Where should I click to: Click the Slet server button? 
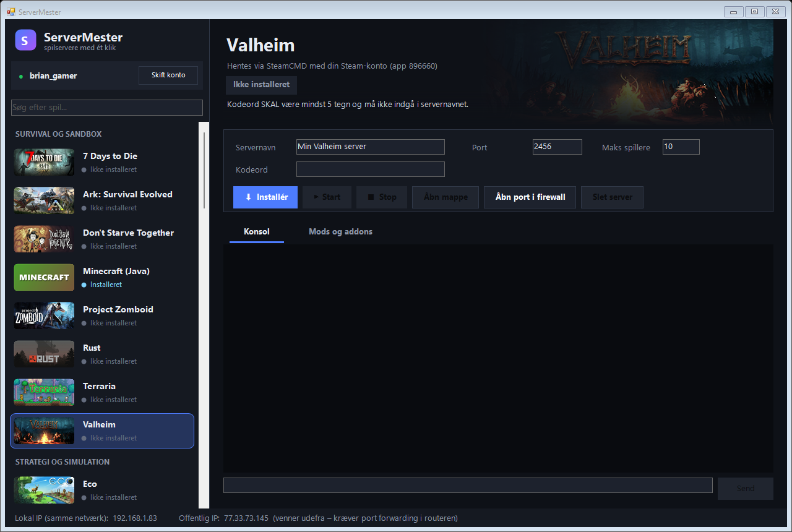tap(612, 197)
